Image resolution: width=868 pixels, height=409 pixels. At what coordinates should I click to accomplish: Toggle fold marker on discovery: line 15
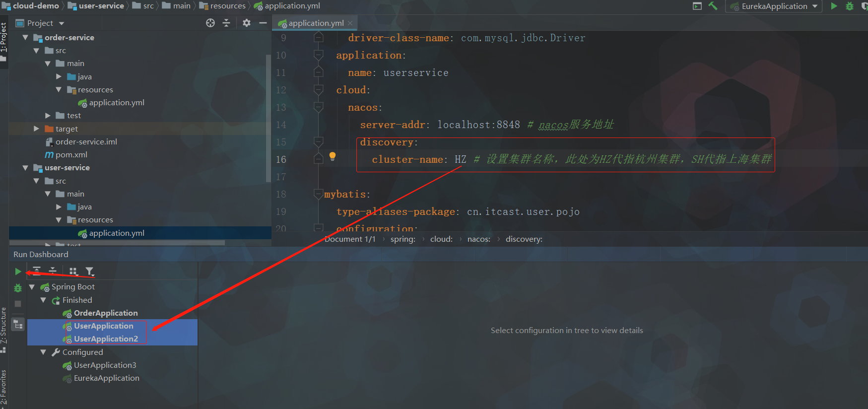(x=319, y=142)
